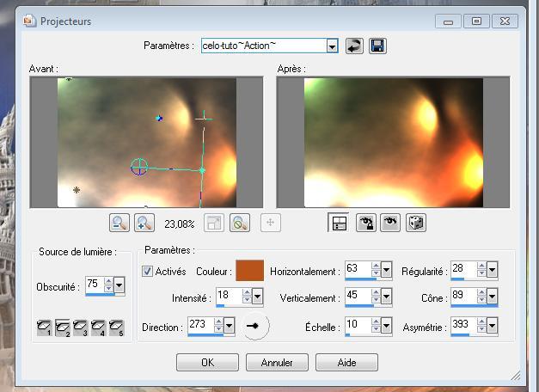Open the Paramètres preset dropdown
The image size is (539, 392).
[x=332, y=46]
